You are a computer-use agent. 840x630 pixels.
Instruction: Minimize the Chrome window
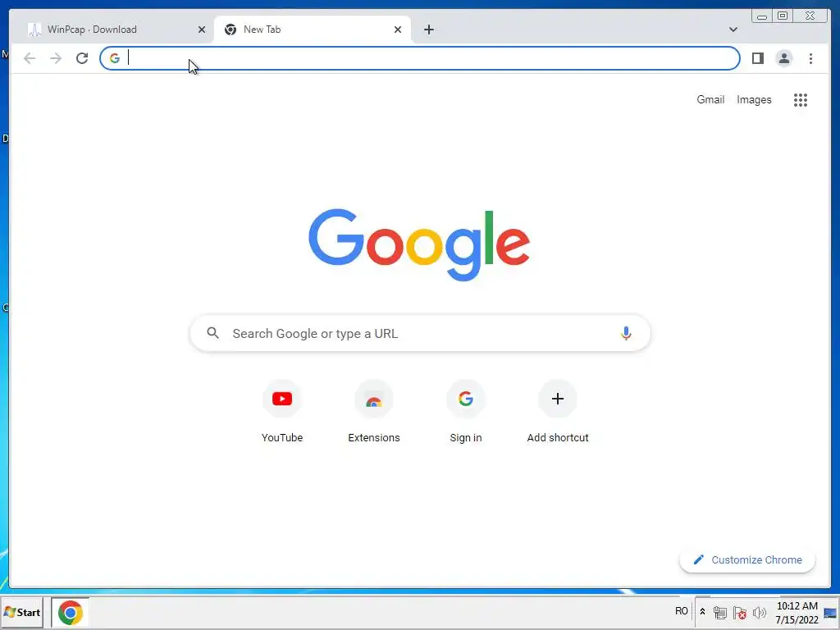[x=762, y=16]
